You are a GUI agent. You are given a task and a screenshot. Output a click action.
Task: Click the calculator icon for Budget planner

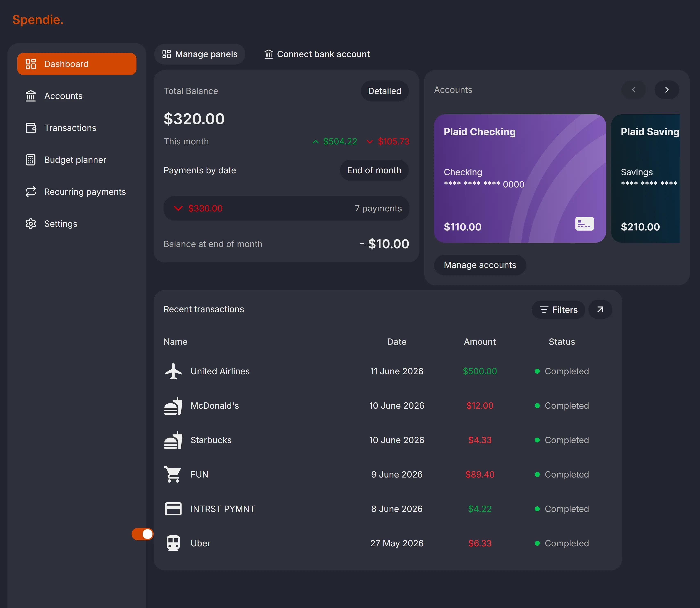tap(31, 160)
